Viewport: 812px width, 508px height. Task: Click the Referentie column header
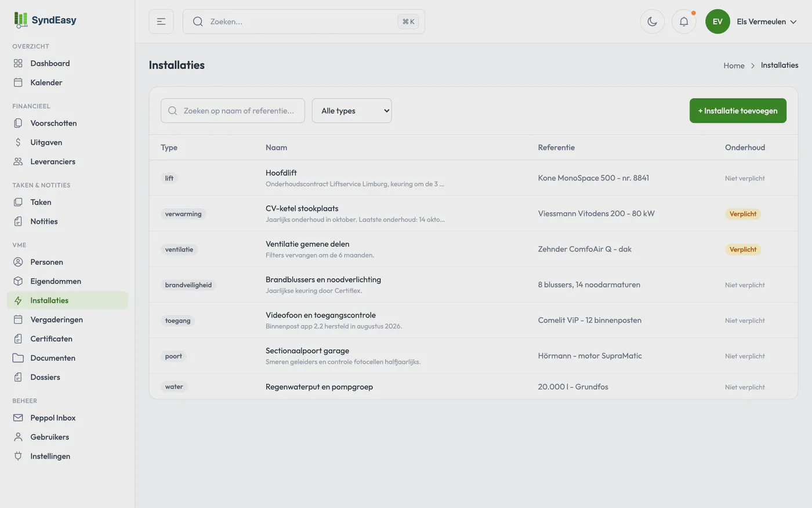pos(556,147)
